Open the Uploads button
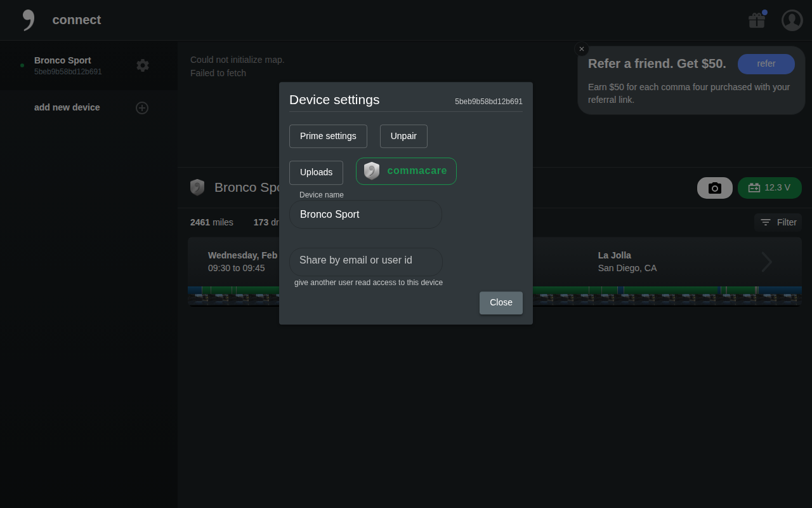Viewport: 812px width, 508px height. coord(316,173)
